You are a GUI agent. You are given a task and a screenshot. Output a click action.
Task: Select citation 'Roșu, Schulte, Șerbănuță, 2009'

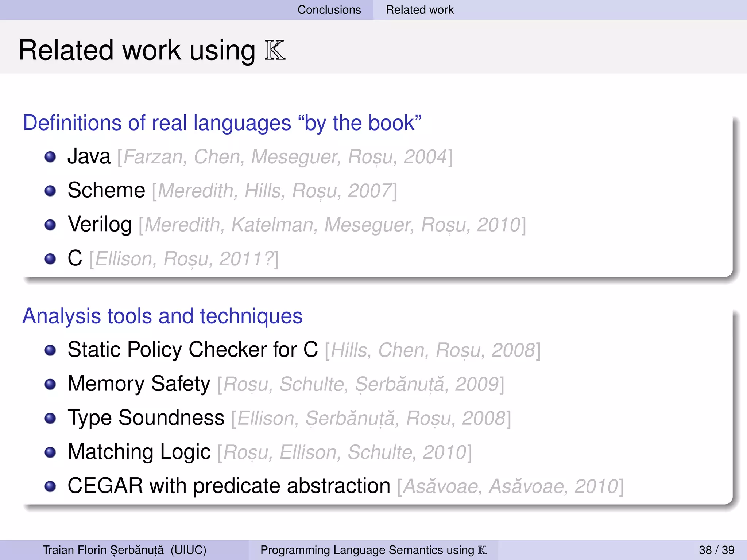coord(361,384)
